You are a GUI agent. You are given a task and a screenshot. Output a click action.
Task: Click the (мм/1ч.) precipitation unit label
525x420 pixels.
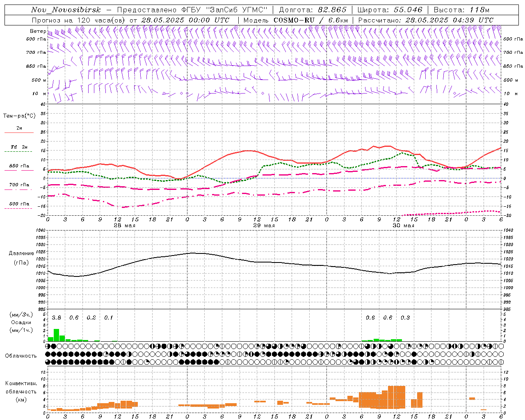click(x=21, y=330)
